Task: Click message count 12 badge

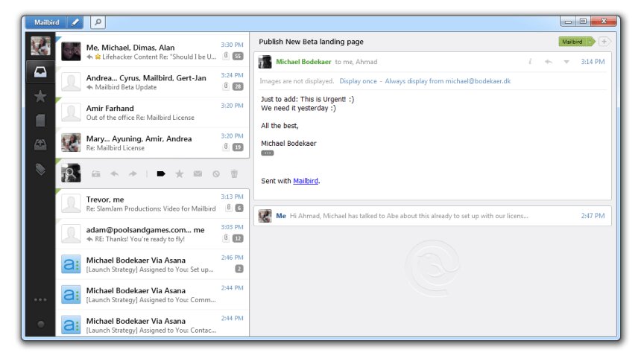Action: (x=238, y=238)
